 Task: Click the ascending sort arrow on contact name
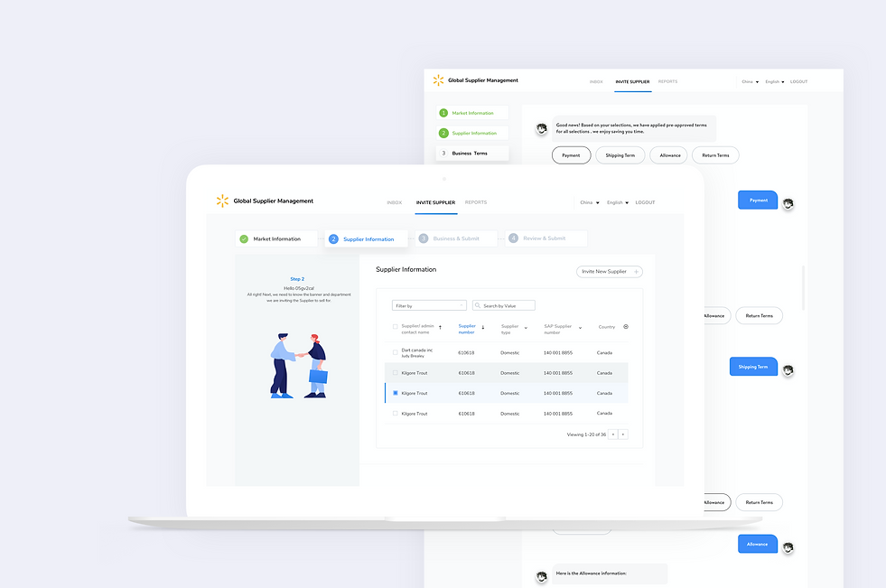pyautogui.click(x=441, y=327)
